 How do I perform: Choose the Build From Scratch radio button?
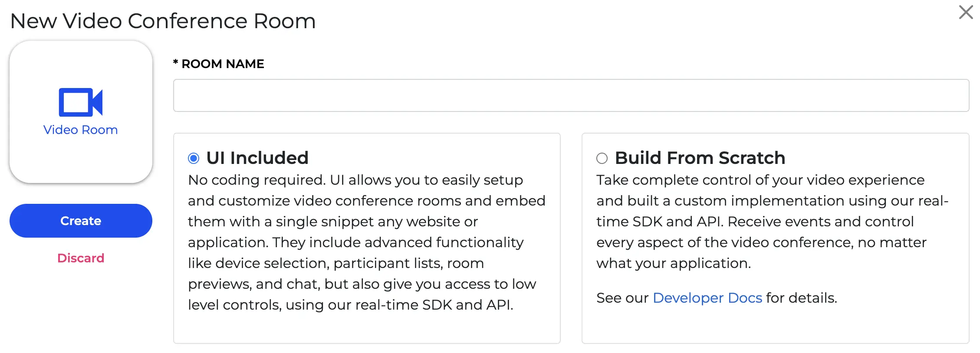[x=602, y=158]
